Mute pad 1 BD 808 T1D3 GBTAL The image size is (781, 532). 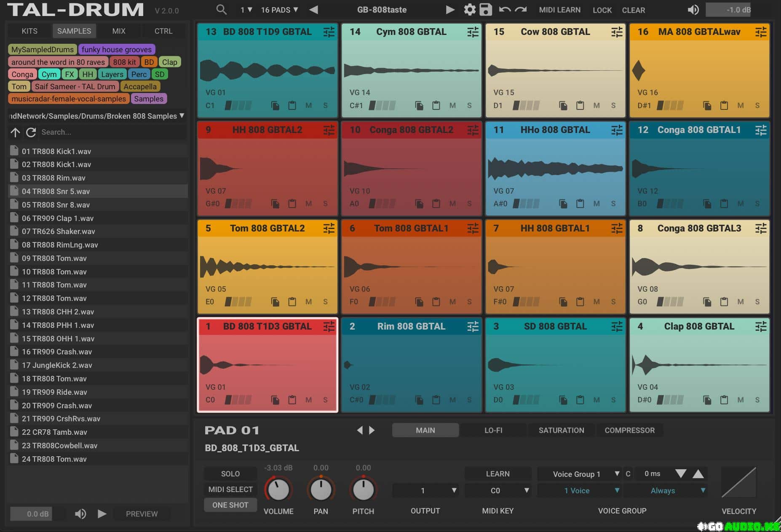tap(309, 400)
